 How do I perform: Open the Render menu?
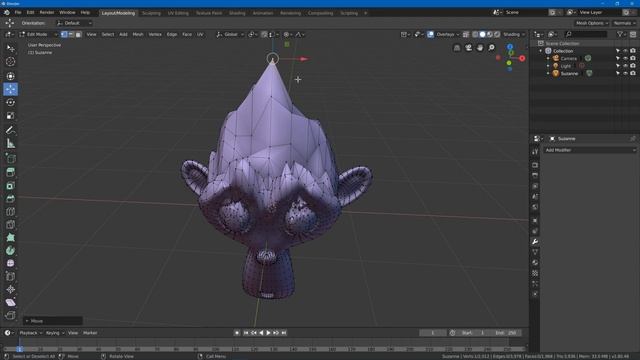(x=47, y=13)
